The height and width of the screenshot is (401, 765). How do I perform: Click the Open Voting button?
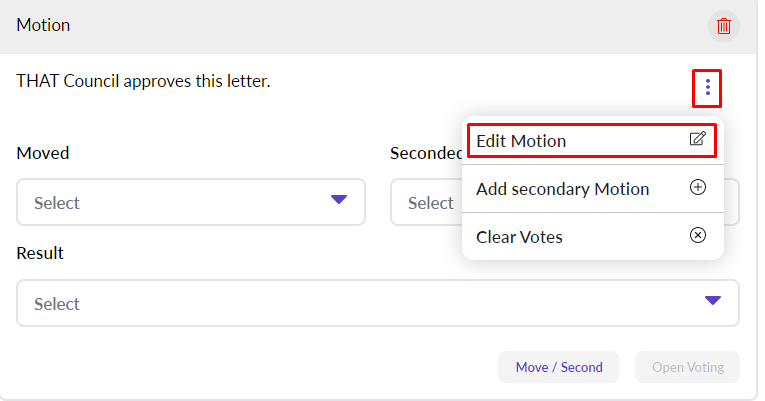coord(686,367)
